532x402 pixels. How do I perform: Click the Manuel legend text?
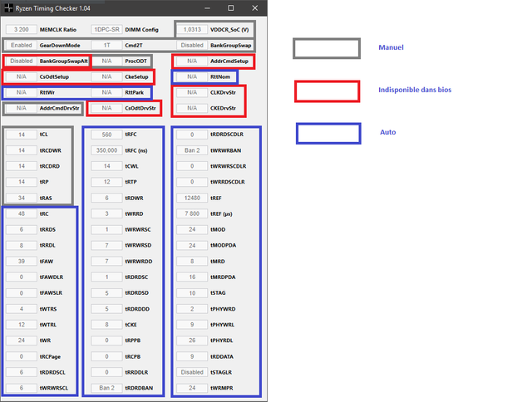click(x=391, y=47)
